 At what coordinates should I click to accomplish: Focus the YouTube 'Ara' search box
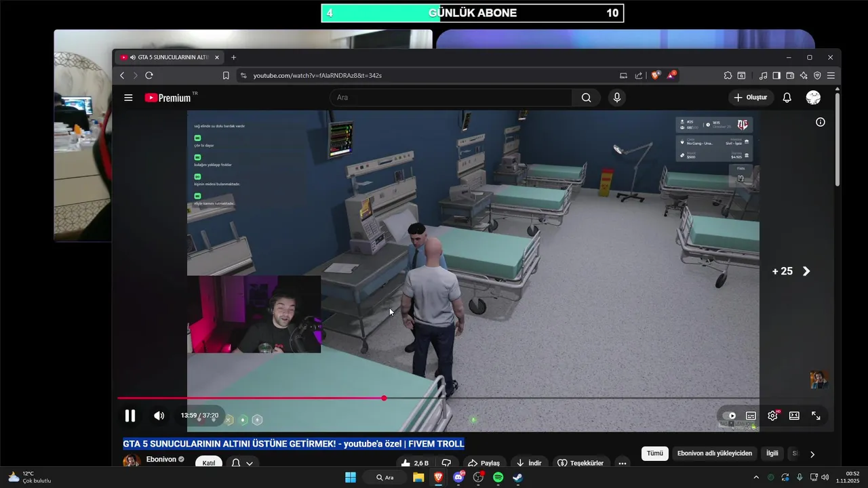tap(451, 98)
